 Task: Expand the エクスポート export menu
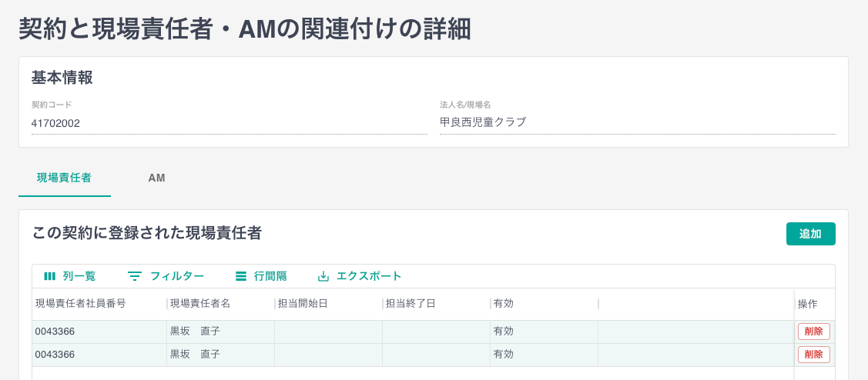[369, 276]
